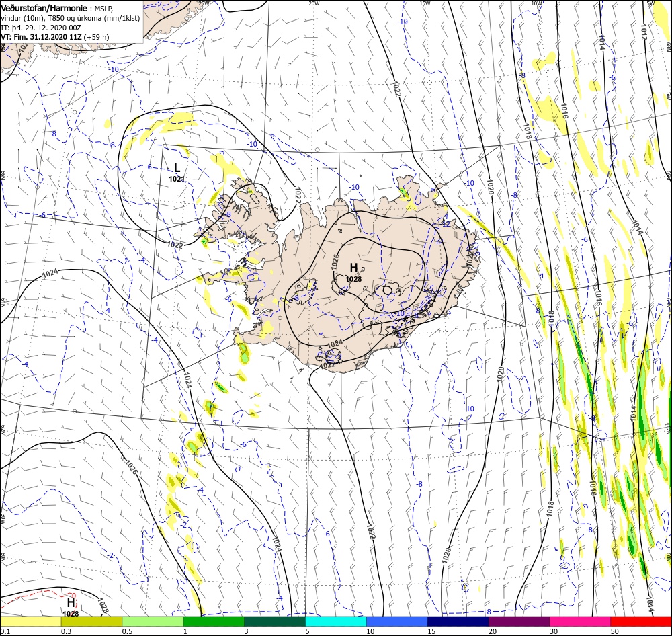Click the '1012' isobar label
The width and height of the screenshot is (672, 636).
click(x=643, y=32)
